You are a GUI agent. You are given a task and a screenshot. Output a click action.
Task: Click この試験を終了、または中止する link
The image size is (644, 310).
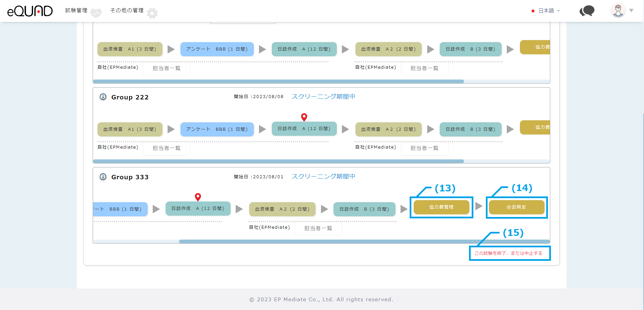pyautogui.click(x=508, y=253)
